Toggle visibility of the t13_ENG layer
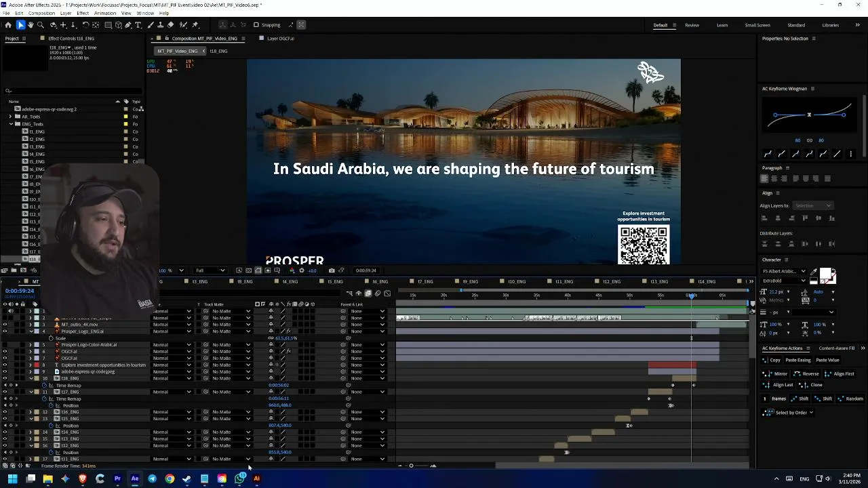 (5, 439)
